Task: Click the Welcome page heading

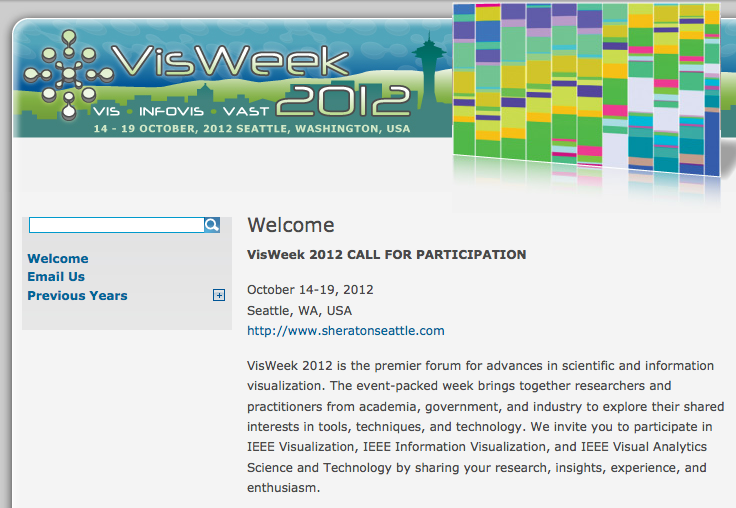Action: click(x=291, y=225)
